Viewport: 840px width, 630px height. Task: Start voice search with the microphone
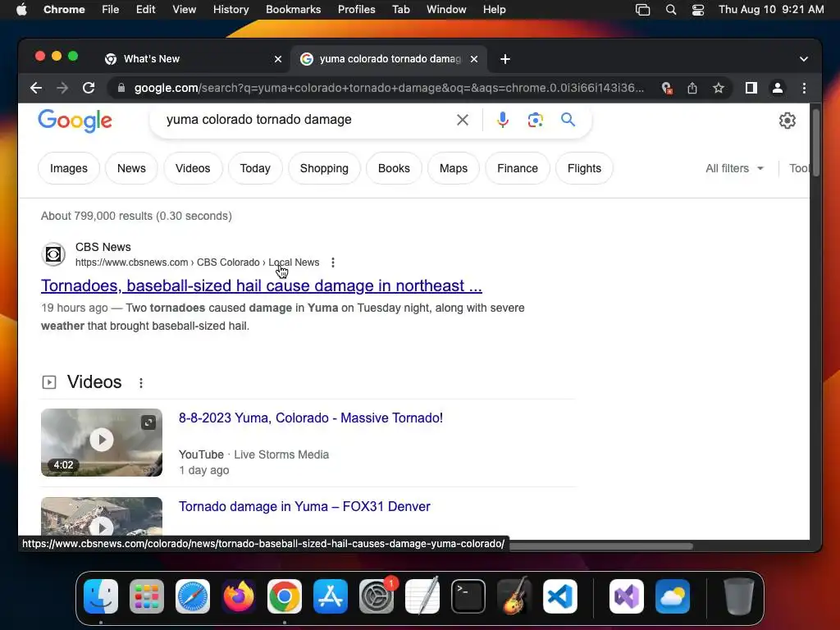[503, 120]
